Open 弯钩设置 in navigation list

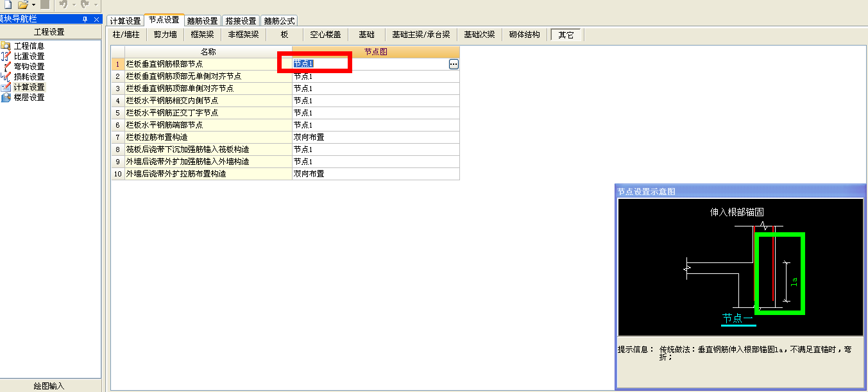pyautogui.click(x=30, y=67)
